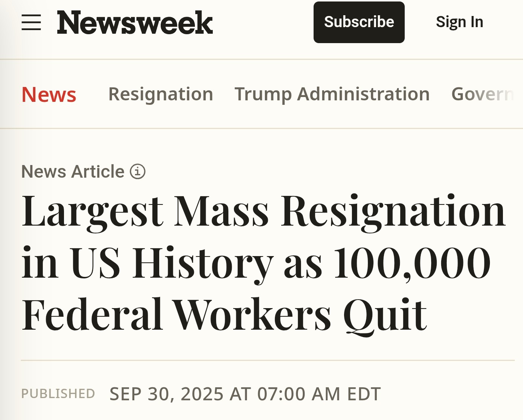Open the Sign In link
The image size is (523, 420).
click(459, 22)
